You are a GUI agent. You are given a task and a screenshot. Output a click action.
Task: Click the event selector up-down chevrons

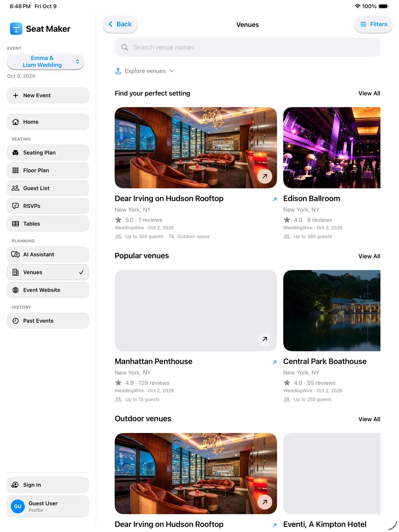pos(77,62)
